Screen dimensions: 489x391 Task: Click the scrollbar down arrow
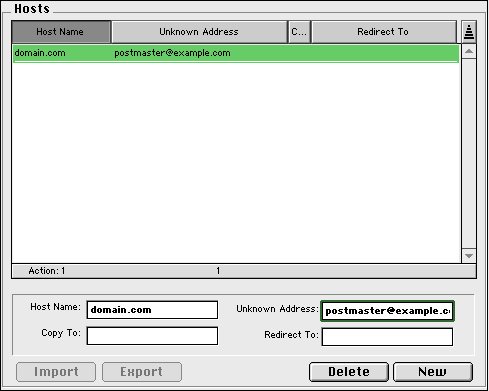pos(469,256)
